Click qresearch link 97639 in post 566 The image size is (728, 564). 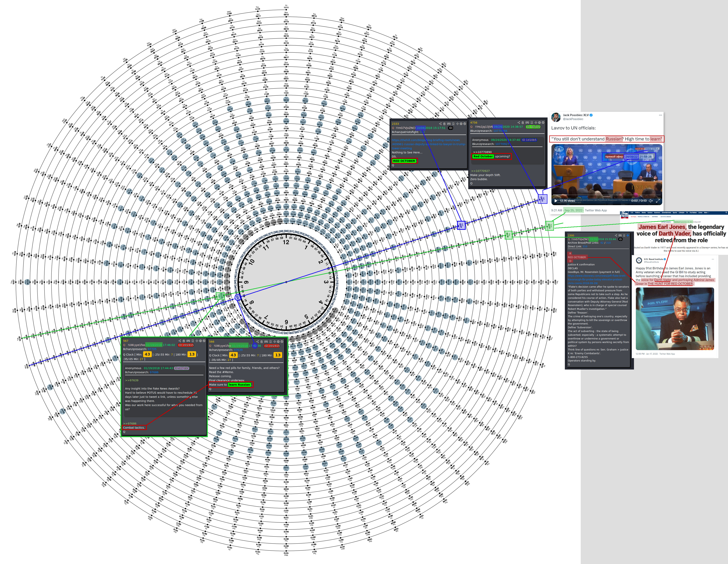point(238,350)
